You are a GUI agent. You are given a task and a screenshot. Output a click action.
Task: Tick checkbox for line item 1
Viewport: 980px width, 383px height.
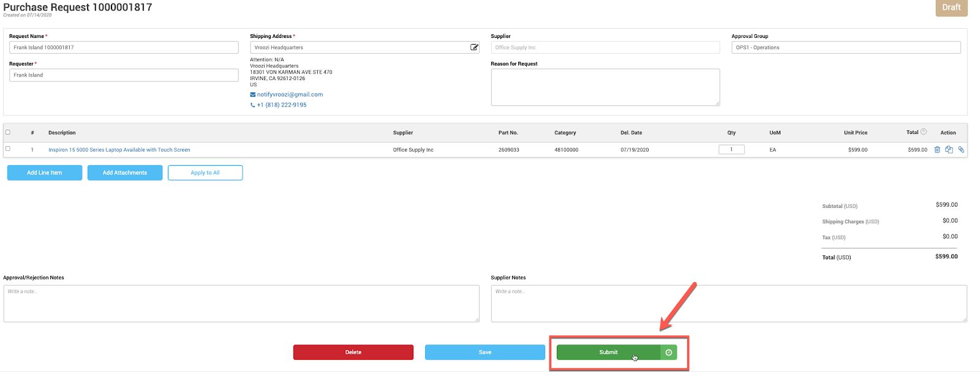pyautogui.click(x=8, y=149)
